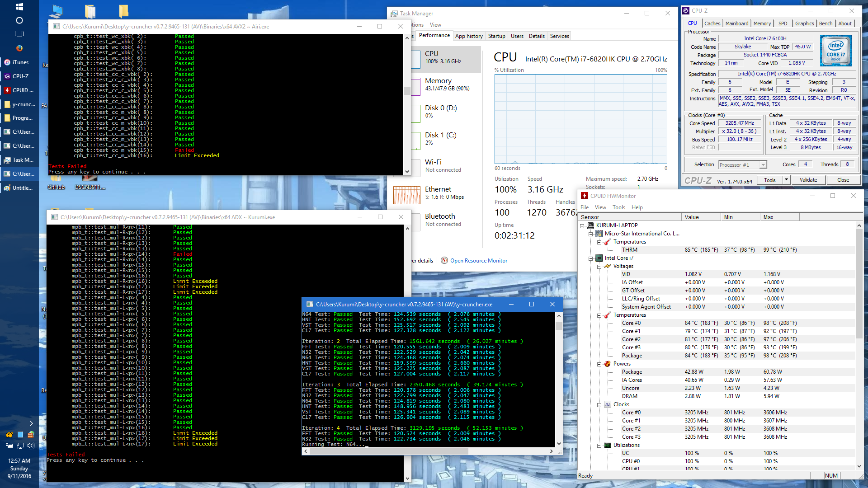Screen dimensions: 868x488
Task: Open the Windows Start menu
Action: tap(19, 7)
